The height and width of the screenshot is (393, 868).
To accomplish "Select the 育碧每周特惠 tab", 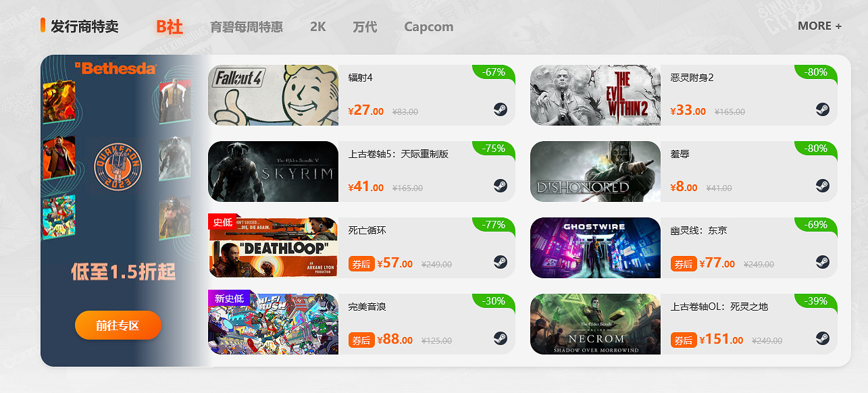I will [247, 27].
